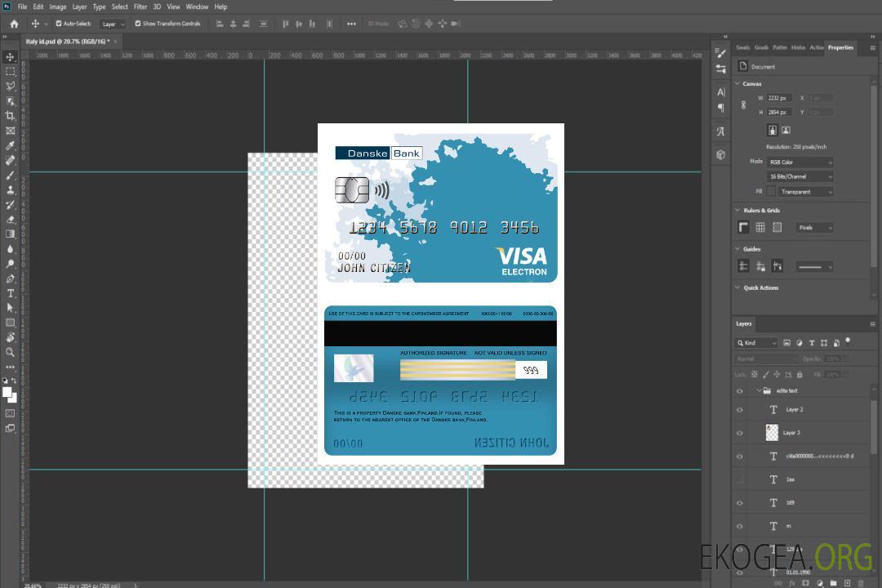Select the Move tool in toolbox
This screenshot has height=588, width=882.
[x=10, y=57]
